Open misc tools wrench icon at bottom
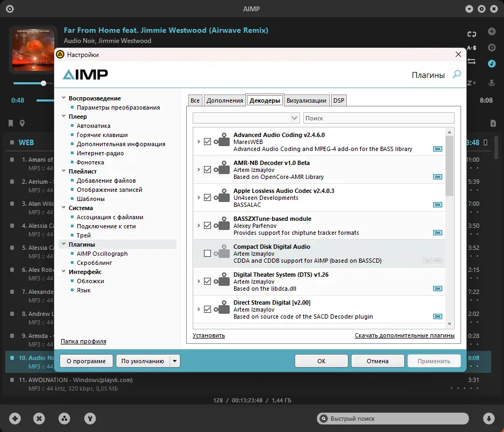 pos(90,419)
